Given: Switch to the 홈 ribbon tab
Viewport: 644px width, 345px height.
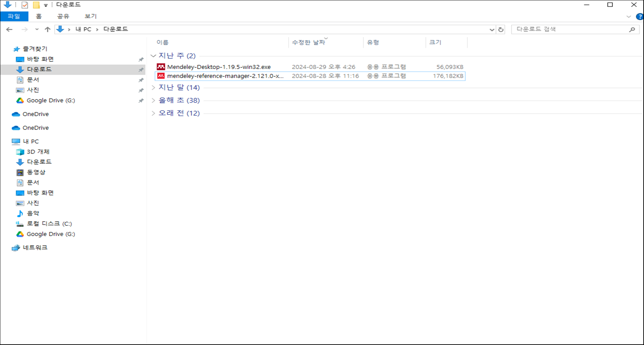Looking at the screenshot, I should [39, 16].
